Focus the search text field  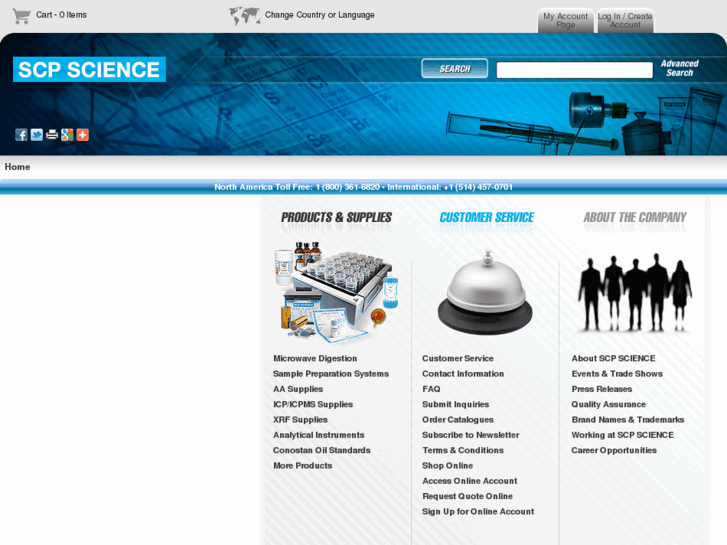(574, 70)
